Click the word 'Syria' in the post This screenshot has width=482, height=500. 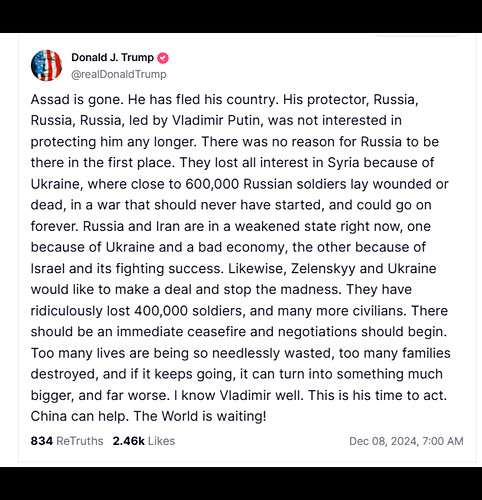coord(343,163)
